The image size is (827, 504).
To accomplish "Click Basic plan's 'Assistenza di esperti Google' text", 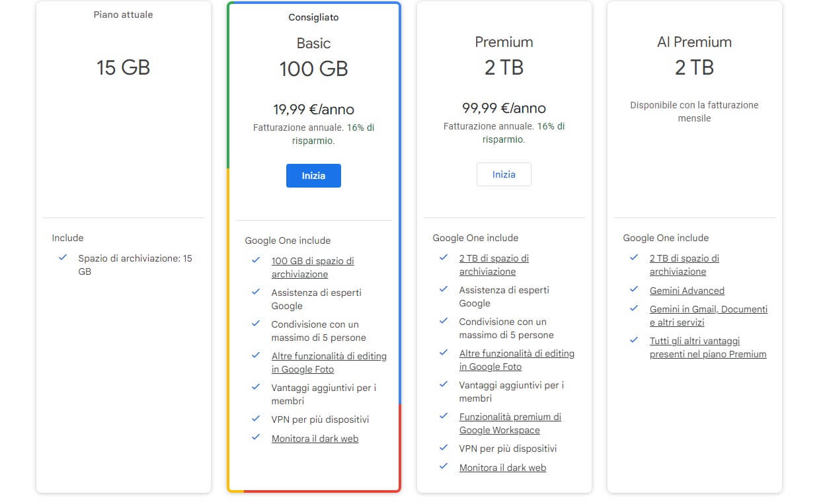I will [x=316, y=299].
